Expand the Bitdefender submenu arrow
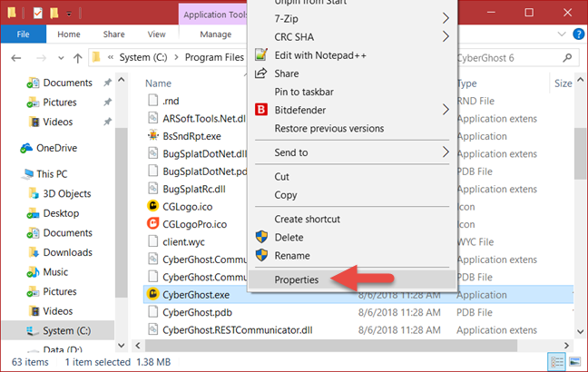 point(446,110)
